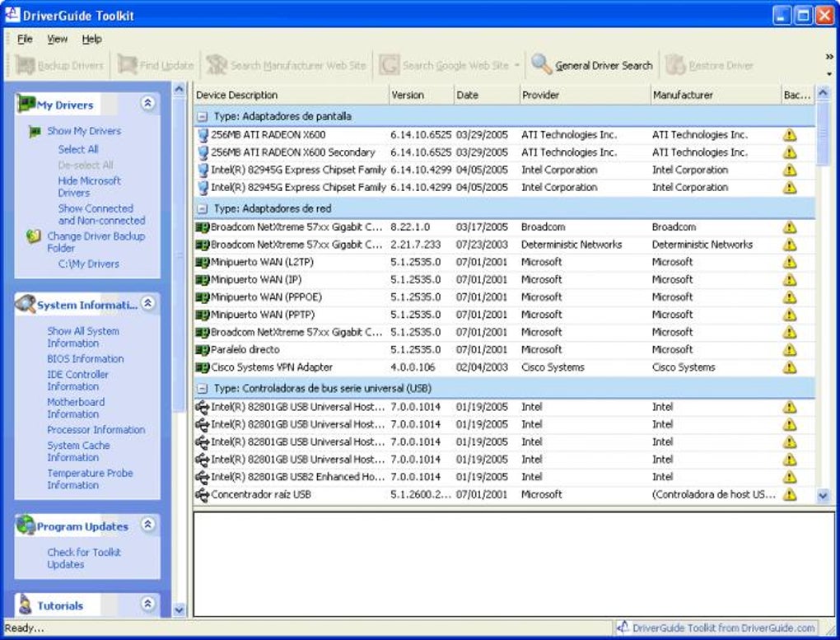Open the File menu
This screenshot has height=640, width=840.
pos(25,39)
